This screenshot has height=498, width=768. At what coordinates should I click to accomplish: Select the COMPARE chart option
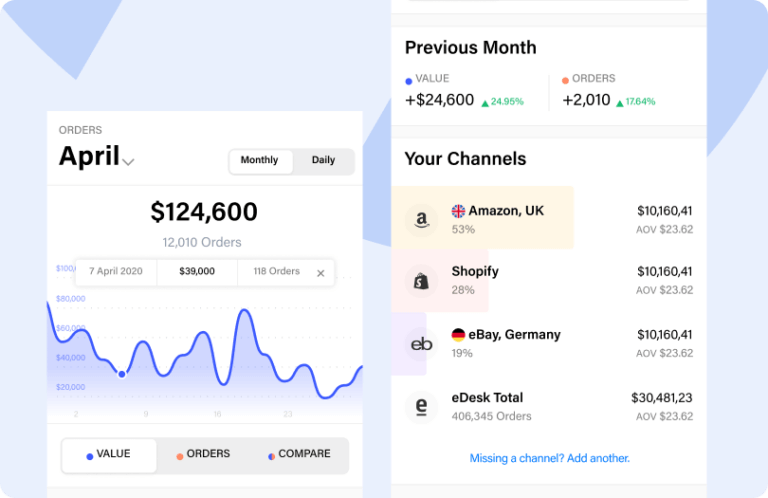[299, 454]
